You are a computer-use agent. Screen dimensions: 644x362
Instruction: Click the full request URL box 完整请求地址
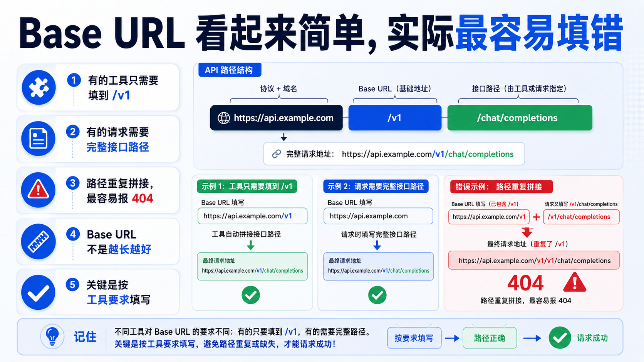click(394, 154)
